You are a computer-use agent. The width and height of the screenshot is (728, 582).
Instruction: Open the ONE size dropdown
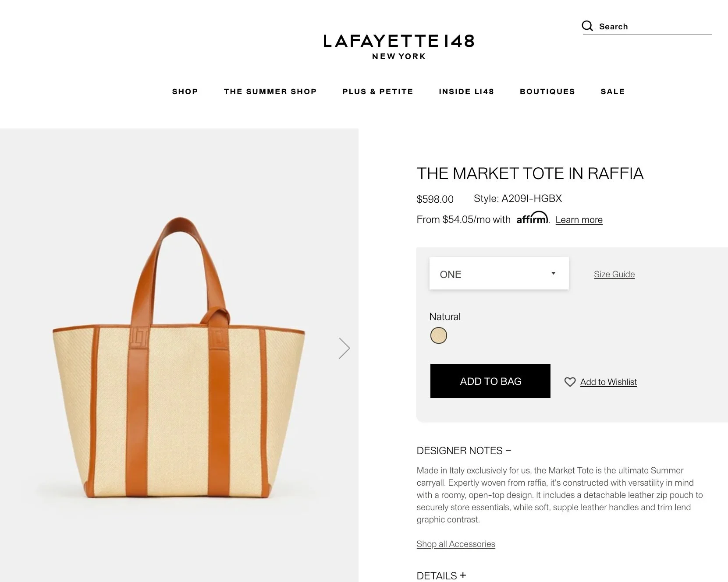(x=499, y=273)
